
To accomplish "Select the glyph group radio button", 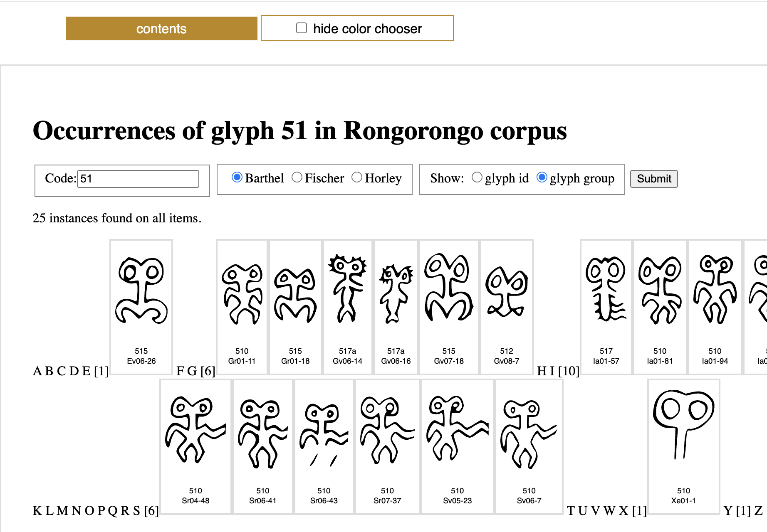I will coord(542,177).
